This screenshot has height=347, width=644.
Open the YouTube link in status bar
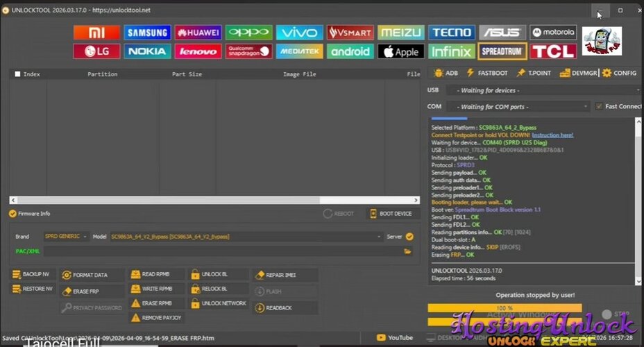[395, 337]
